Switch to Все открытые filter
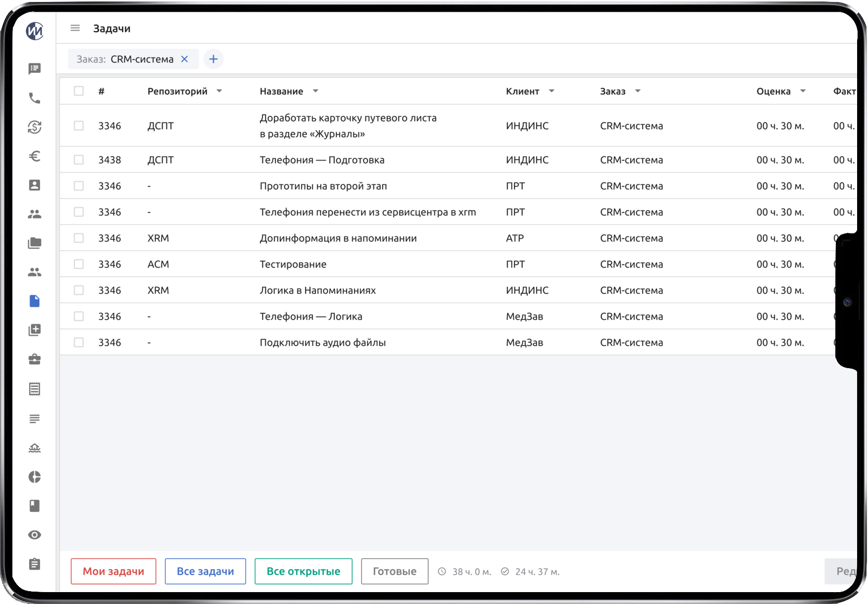Screen dimensions: 868x604 click(x=303, y=571)
